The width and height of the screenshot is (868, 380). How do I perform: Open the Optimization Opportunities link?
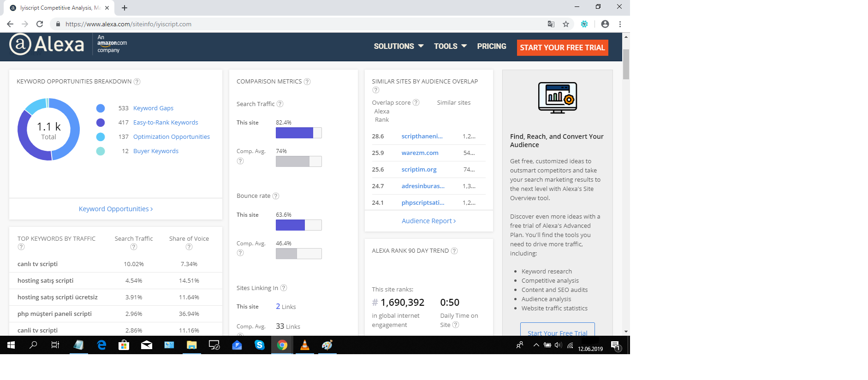point(172,137)
